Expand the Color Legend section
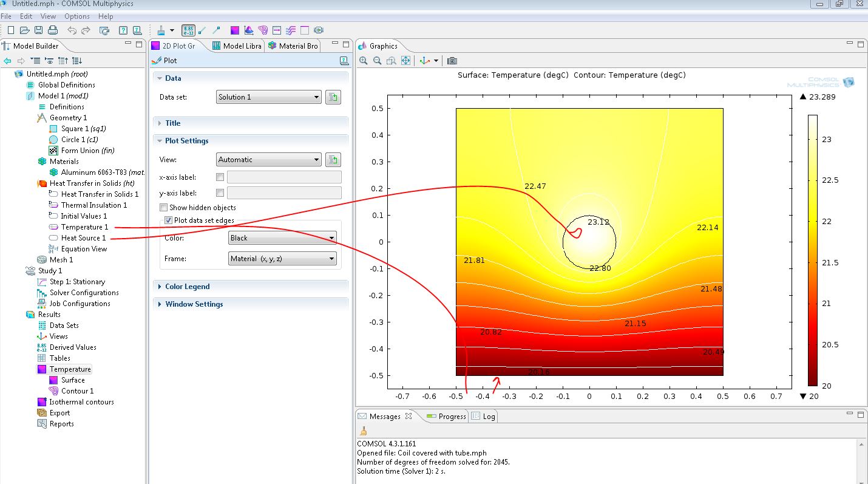The height and width of the screenshot is (484, 868). [x=187, y=287]
